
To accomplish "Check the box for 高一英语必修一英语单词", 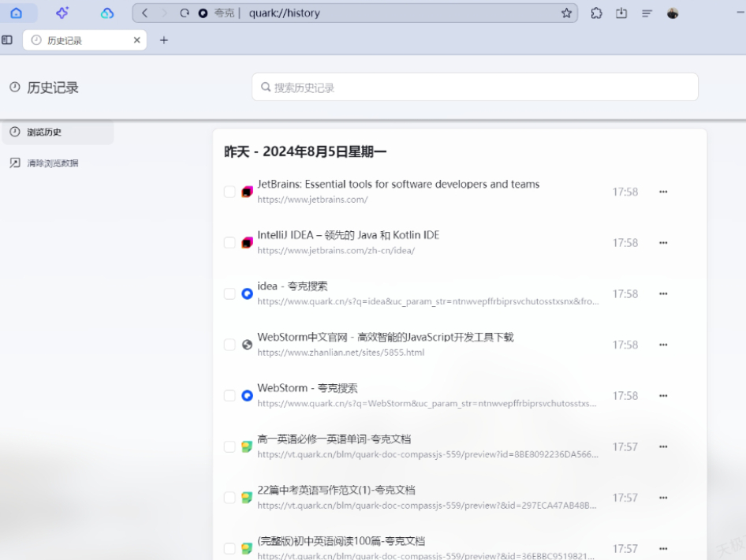I will tap(229, 446).
